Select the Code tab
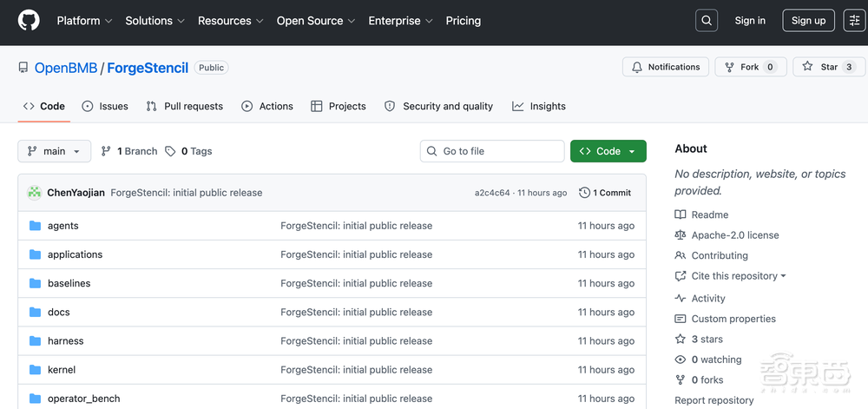Viewport: 868px width, 409px height. click(44, 106)
